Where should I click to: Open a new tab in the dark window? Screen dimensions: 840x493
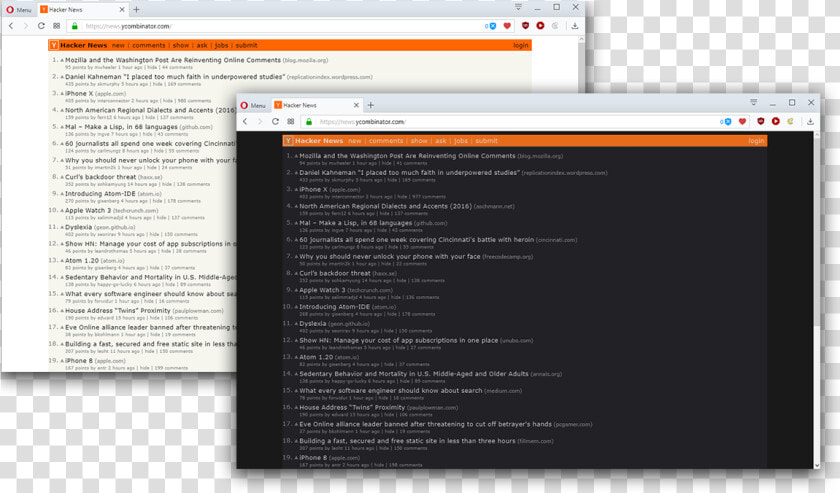coord(371,106)
